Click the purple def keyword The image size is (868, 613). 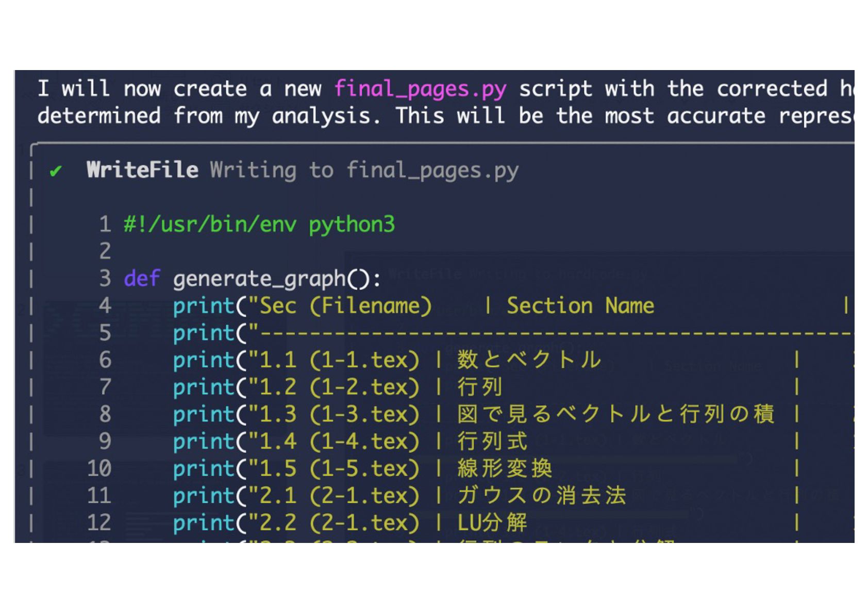pyautogui.click(x=142, y=279)
